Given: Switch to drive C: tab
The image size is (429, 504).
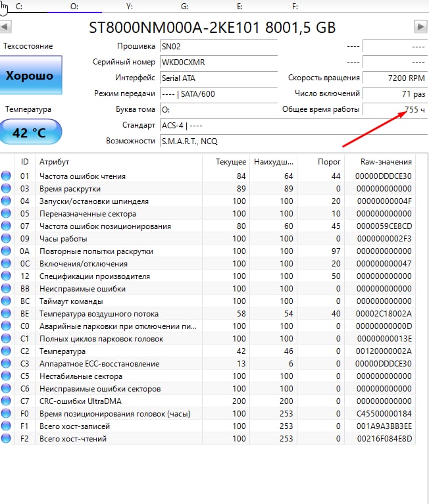Looking at the screenshot, I should click(19, 6).
